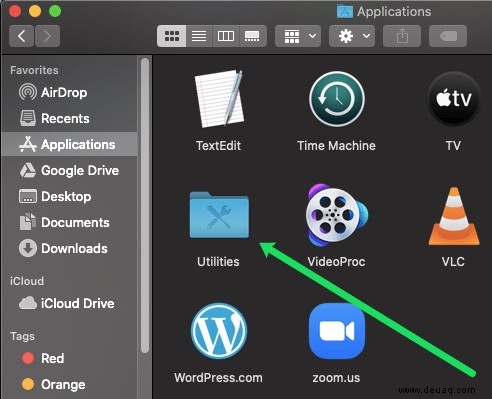Image resolution: width=492 pixels, height=399 pixels.
Task: Select the VLC cone icon
Action: tap(454, 216)
